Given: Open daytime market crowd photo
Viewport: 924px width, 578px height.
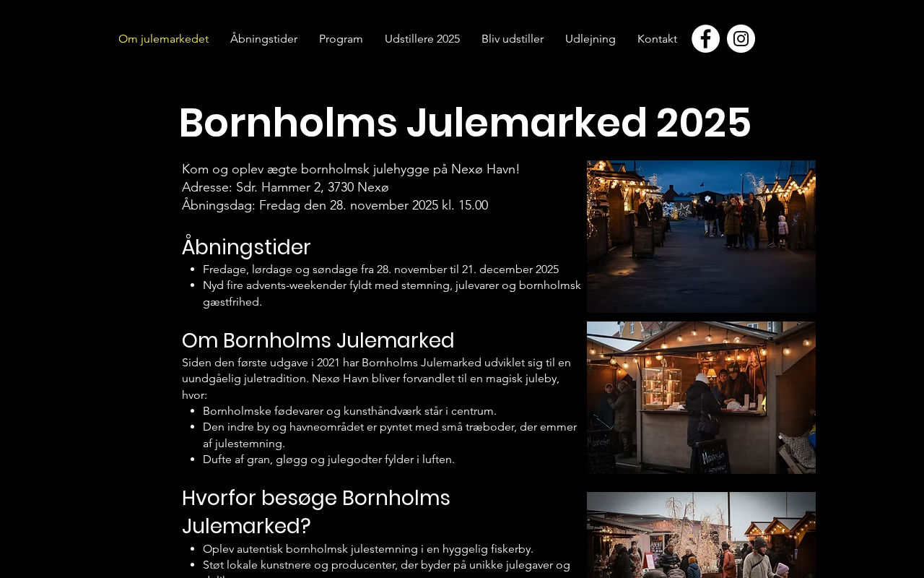Looking at the screenshot, I should (x=701, y=535).
